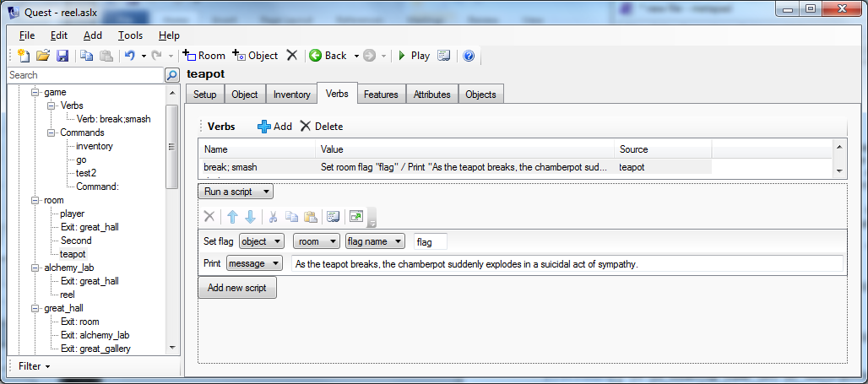
Task: Click the Add verb plus icon
Action: (x=264, y=127)
